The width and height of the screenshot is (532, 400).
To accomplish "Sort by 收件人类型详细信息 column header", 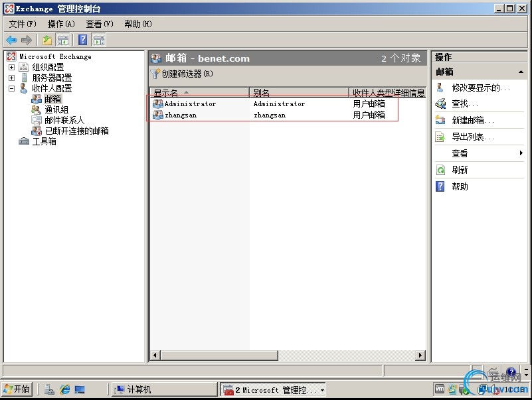I will pos(387,93).
